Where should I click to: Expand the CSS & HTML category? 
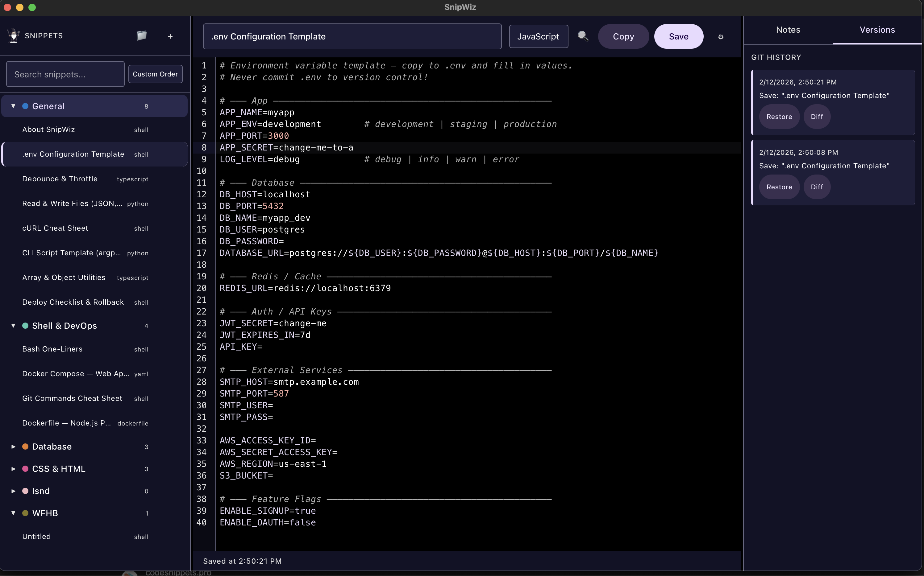click(x=13, y=469)
